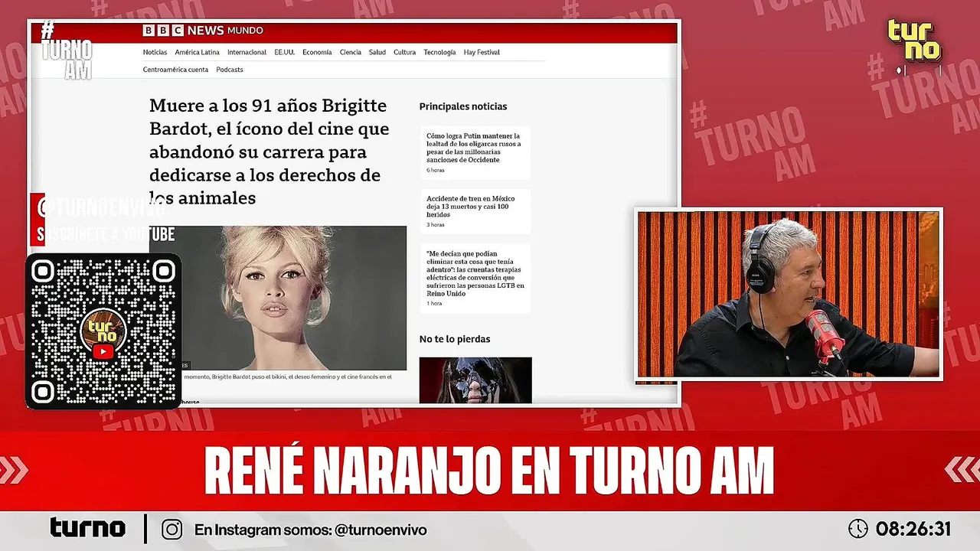Open the Salud section
The width and height of the screenshot is (980, 551).
point(377,52)
